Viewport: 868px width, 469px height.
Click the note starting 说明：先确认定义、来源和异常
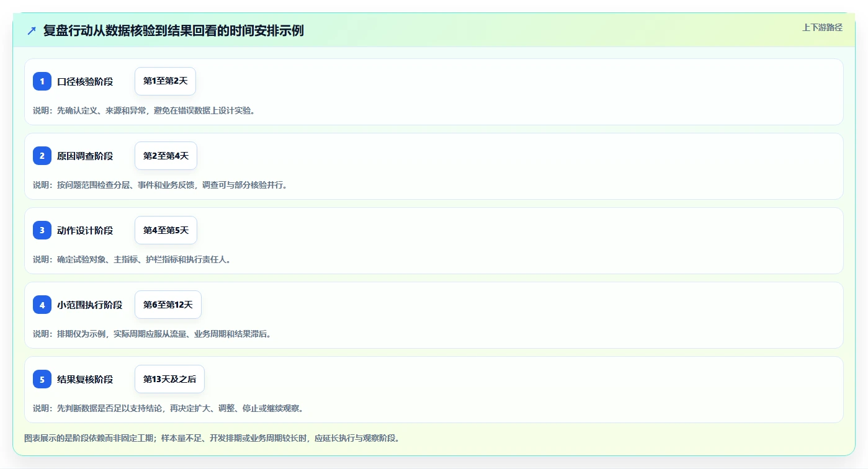pos(144,110)
